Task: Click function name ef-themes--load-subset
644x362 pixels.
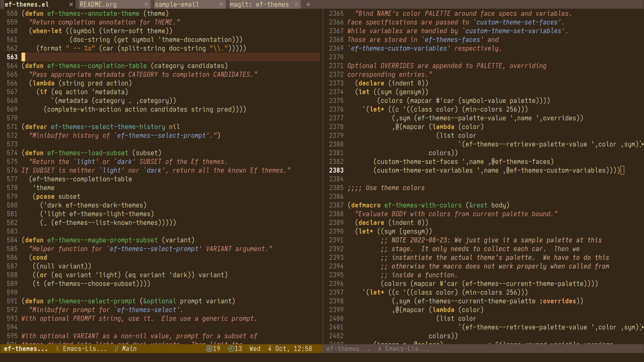Action: click(x=88, y=153)
